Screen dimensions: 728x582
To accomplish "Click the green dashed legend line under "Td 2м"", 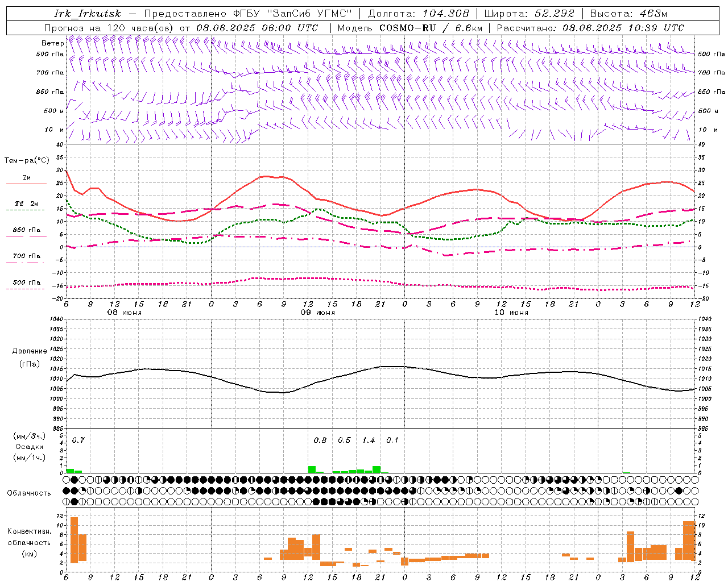I will (x=26, y=210).
